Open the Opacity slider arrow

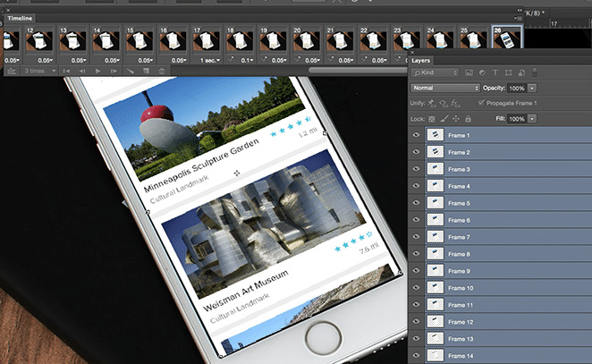[533, 88]
